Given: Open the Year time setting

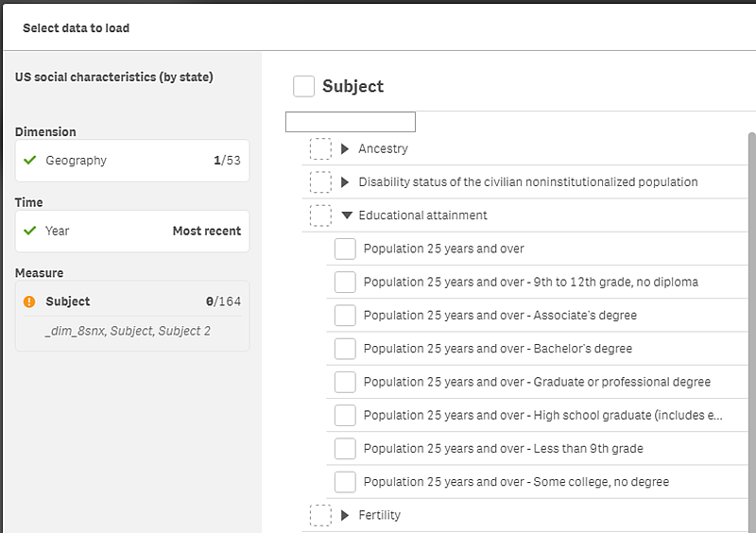Looking at the screenshot, I should pyautogui.click(x=132, y=231).
